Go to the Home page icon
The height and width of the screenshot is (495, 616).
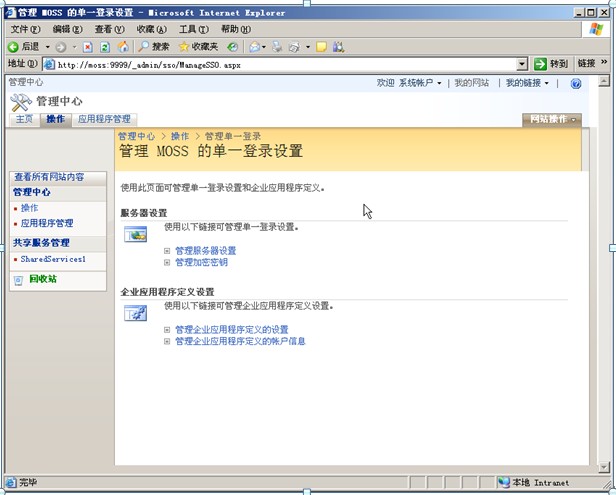(122, 47)
